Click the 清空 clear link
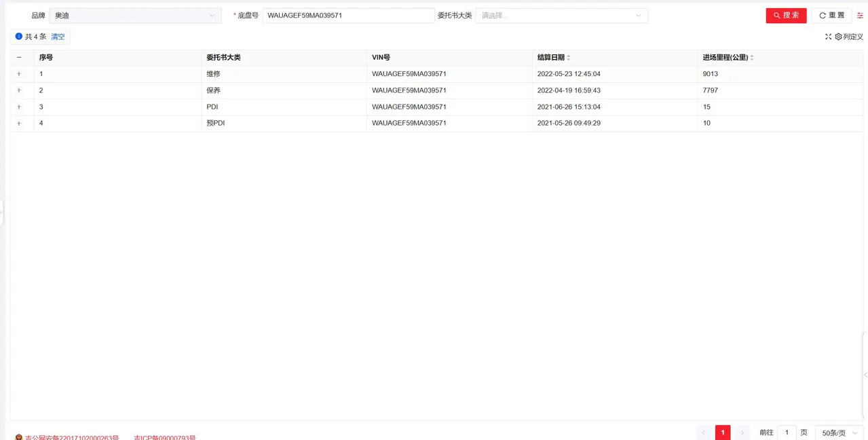Screen dimensions: 868x440 point(58,37)
